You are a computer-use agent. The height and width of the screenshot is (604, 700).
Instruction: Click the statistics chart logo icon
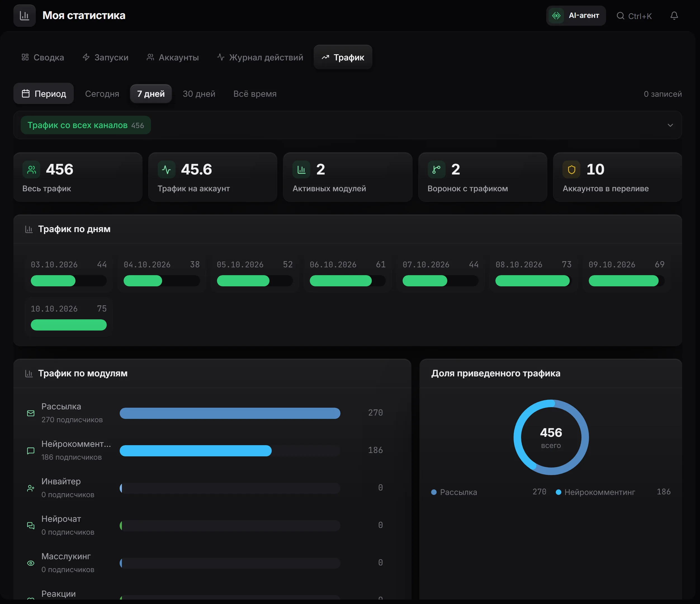click(x=24, y=16)
